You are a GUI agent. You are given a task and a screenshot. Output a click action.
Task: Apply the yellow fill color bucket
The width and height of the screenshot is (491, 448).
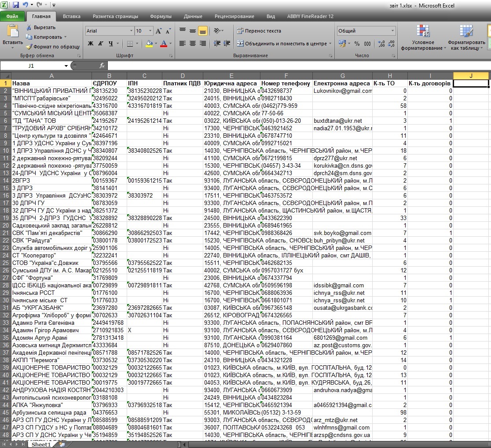pyautogui.click(x=149, y=44)
